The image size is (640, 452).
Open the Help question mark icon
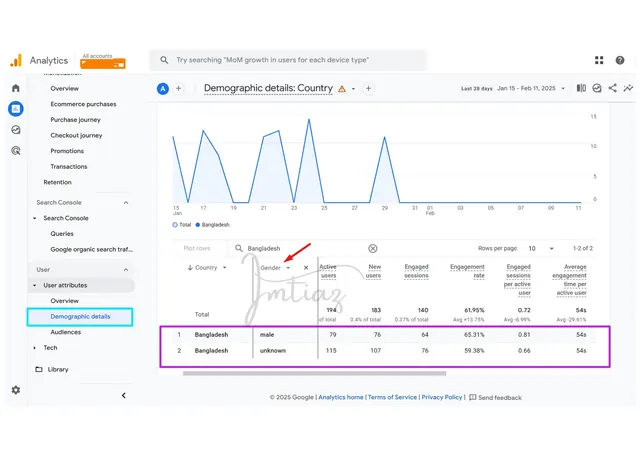tap(620, 60)
